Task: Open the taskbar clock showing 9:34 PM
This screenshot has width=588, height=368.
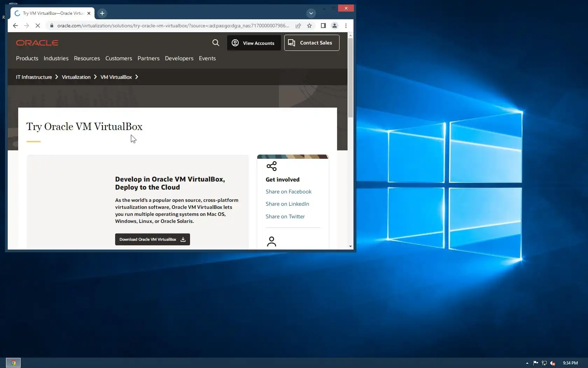Action: coord(570,363)
